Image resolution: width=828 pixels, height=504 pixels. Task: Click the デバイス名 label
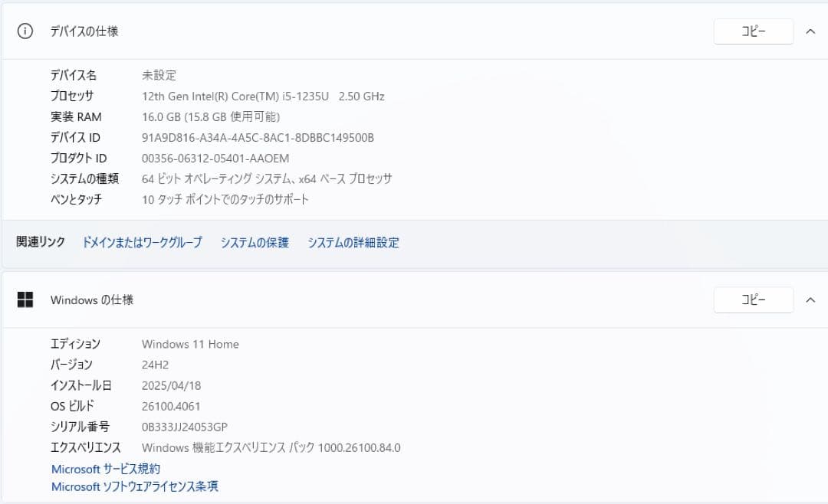coord(74,75)
